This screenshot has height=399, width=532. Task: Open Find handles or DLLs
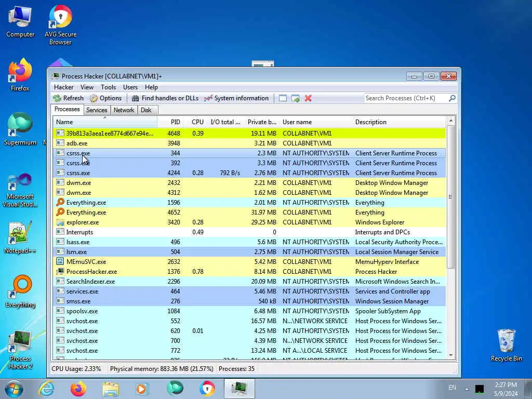[165, 98]
